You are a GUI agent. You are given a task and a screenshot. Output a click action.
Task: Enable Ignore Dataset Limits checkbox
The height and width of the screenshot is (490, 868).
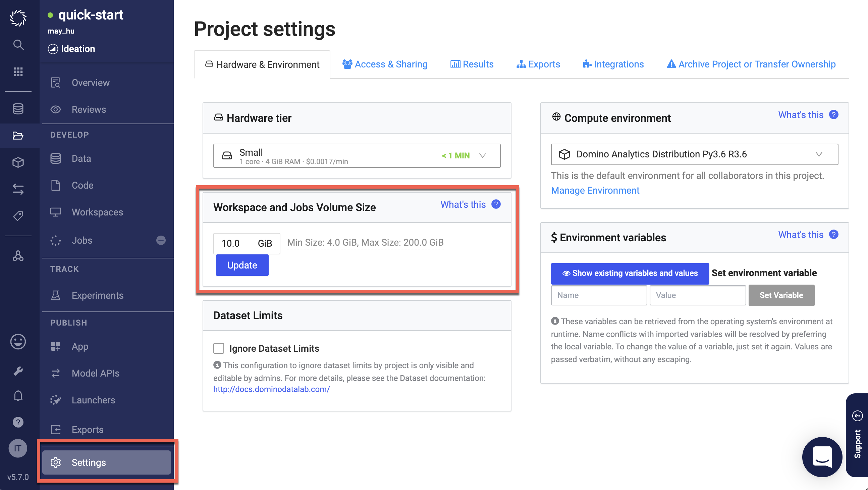coord(219,347)
